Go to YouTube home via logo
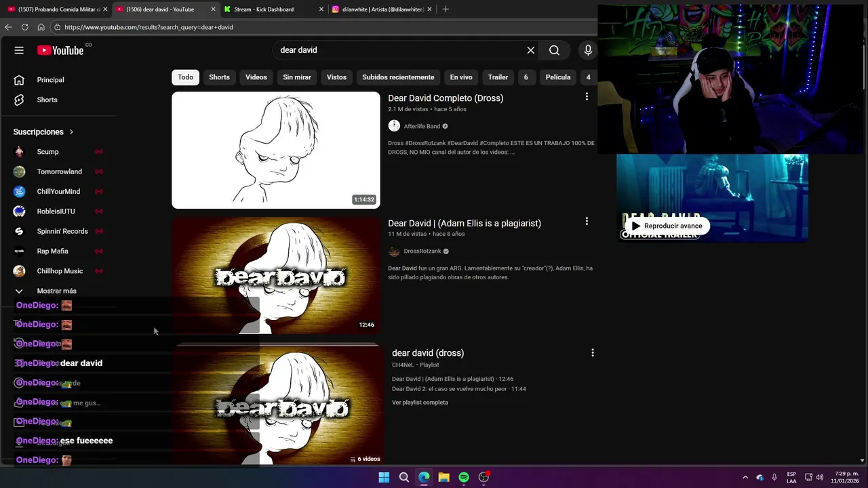868x488 pixels. tap(60, 50)
